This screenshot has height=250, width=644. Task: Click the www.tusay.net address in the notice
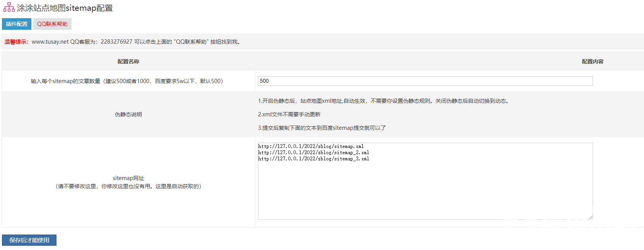point(50,42)
